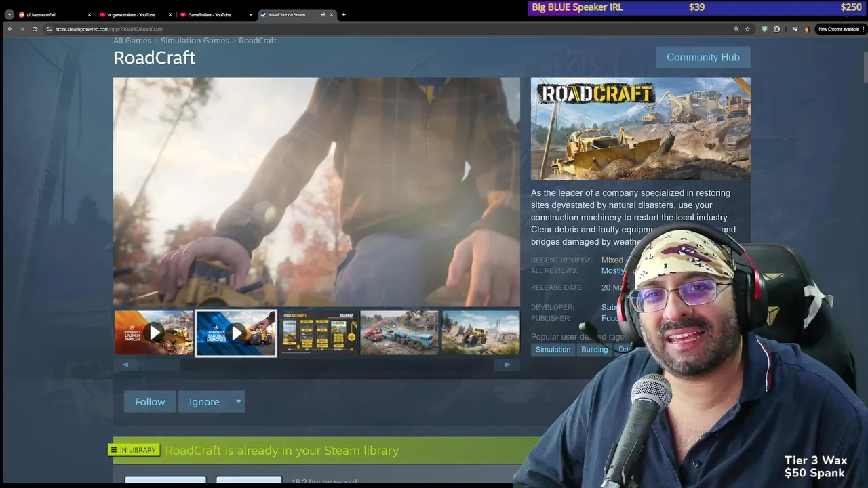The width and height of the screenshot is (868, 488).
Task: Click the zoom magnifier icon in the address bar
Action: click(x=736, y=29)
